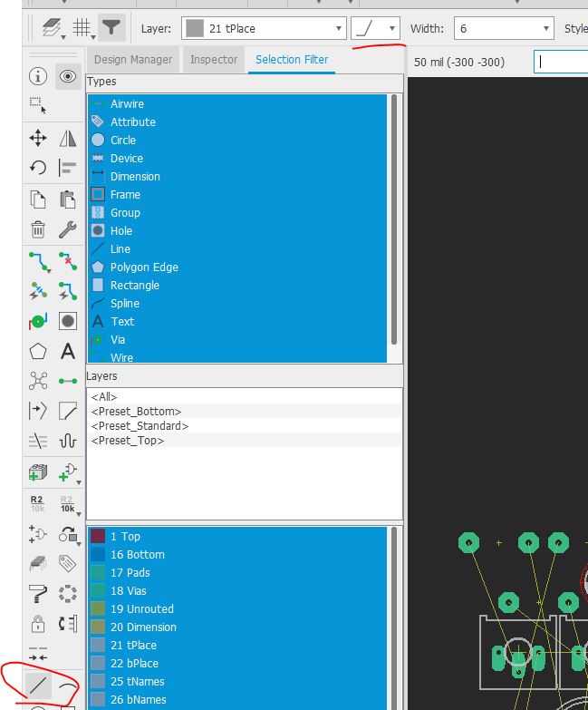Click the Types list vertical scrollbar
The height and width of the screenshot is (710, 588).
394,219
